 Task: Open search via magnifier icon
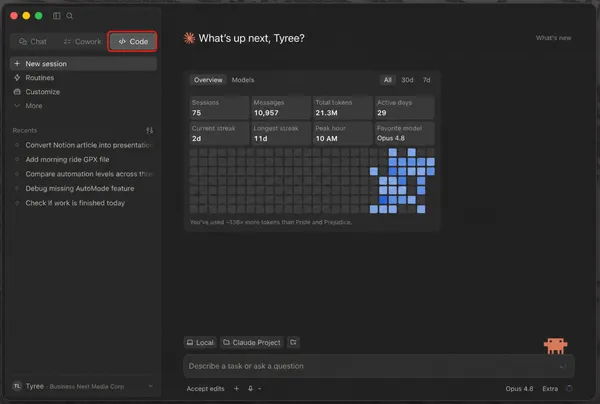click(70, 16)
